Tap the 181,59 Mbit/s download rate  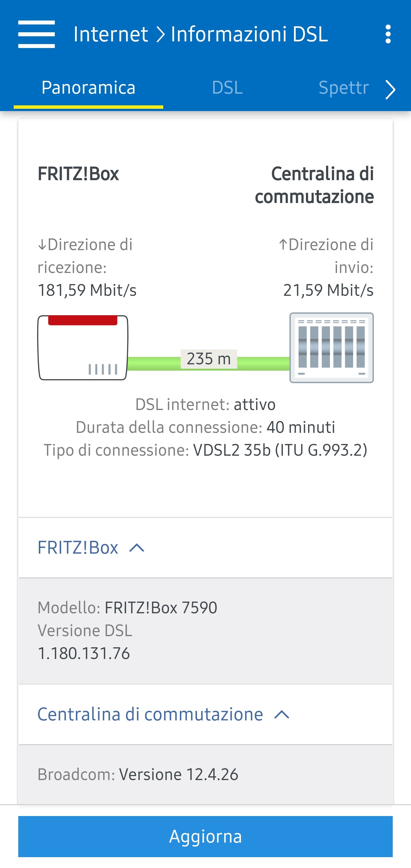(x=87, y=290)
